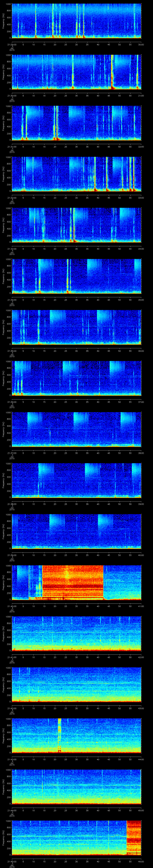Click the '21:33:00' start time label
This screenshot has height=868, width=153.
[12, 248]
